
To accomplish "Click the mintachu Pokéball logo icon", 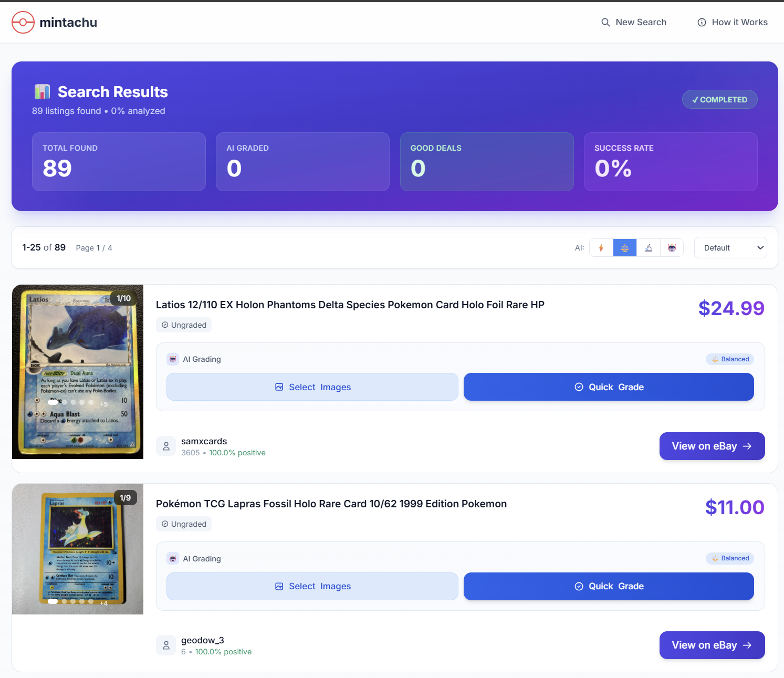I will click(23, 22).
